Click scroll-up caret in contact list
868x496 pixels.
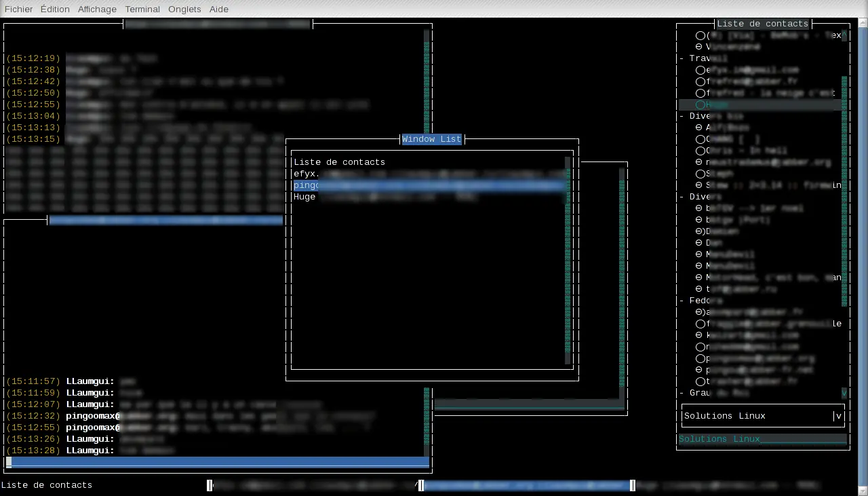pyautogui.click(x=844, y=35)
